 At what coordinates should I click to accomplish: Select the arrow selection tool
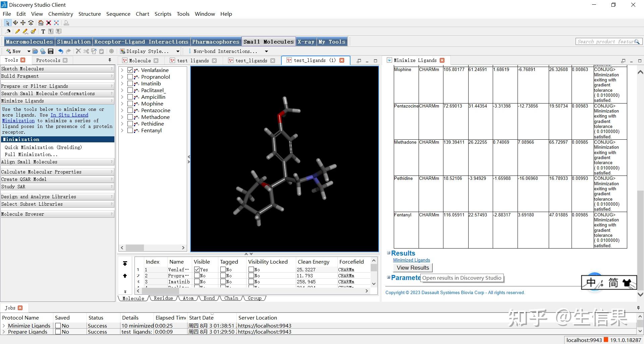pos(7,23)
